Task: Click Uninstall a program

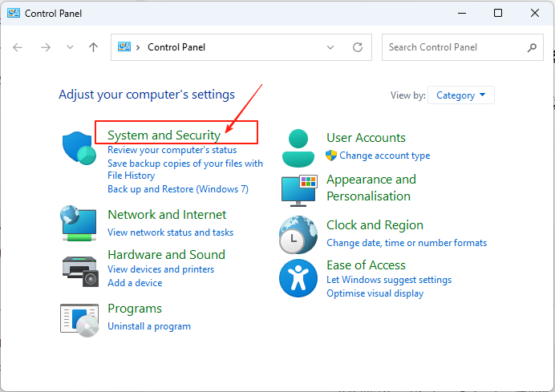Action: coord(149,326)
